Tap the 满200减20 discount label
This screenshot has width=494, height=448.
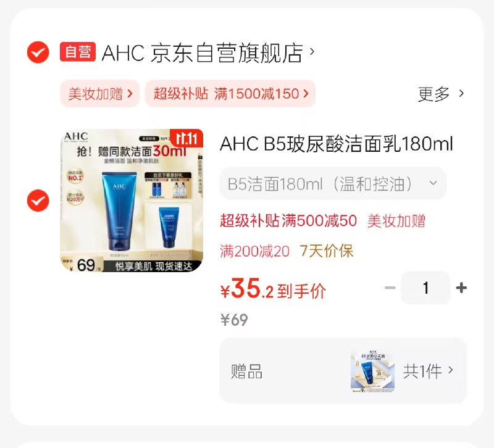254,251
